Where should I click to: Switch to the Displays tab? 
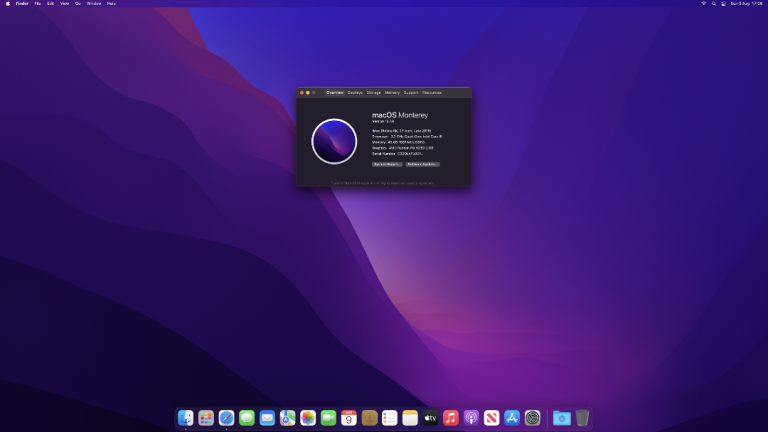(x=355, y=93)
